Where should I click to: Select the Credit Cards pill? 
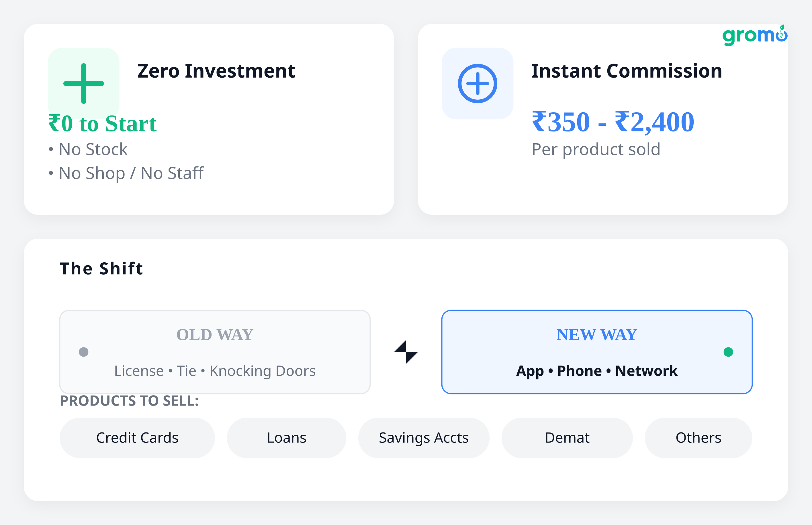point(137,438)
